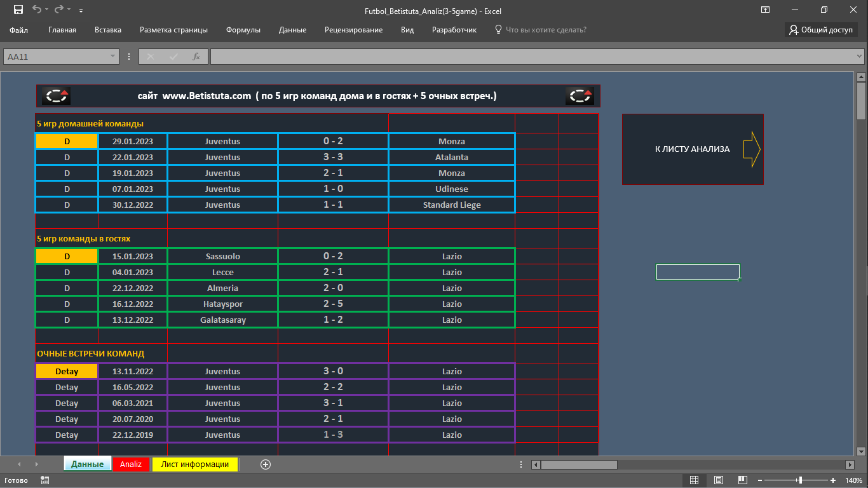Switch to the Главная ribbon tab
Screen dimensions: 868x488
point(62,30)
